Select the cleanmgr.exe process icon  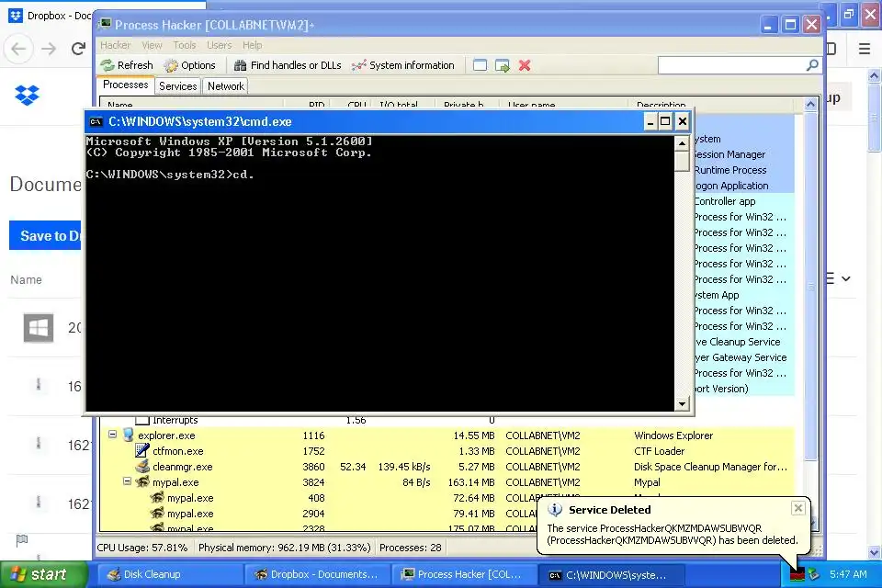pyautogui.click(x=143, y=467)
